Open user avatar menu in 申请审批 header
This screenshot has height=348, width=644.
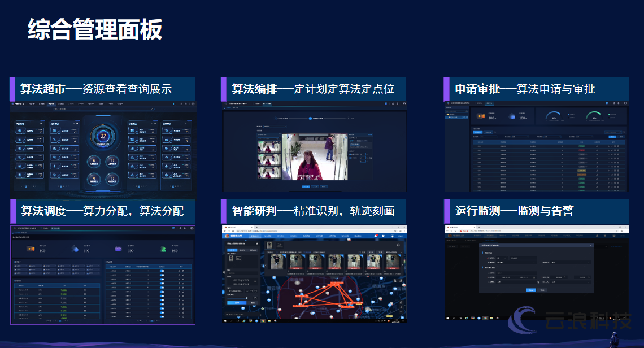(625, 103)
